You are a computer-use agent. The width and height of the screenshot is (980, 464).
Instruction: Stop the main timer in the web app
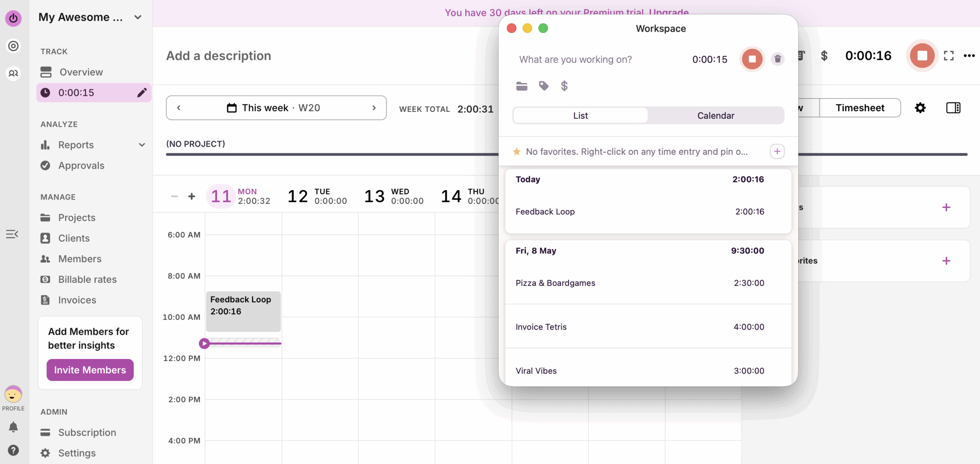(922, 56)
